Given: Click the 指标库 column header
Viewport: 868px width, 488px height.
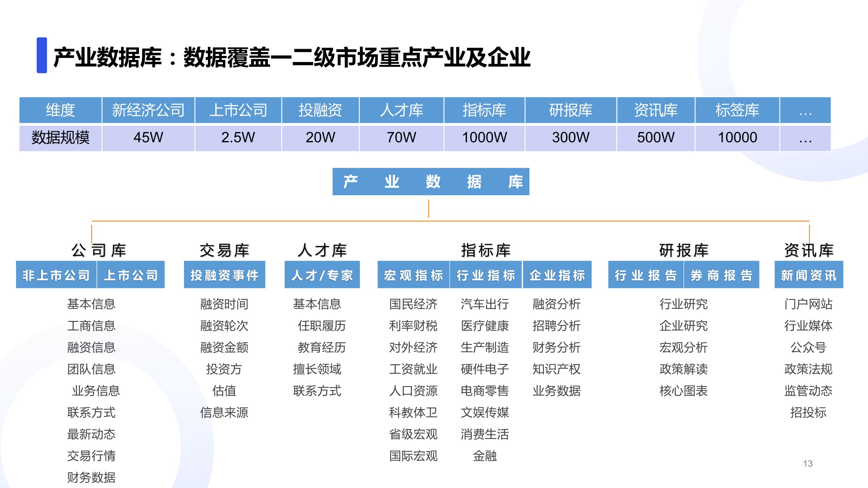Looking at the screenshot, I should [x=485, y=110].
